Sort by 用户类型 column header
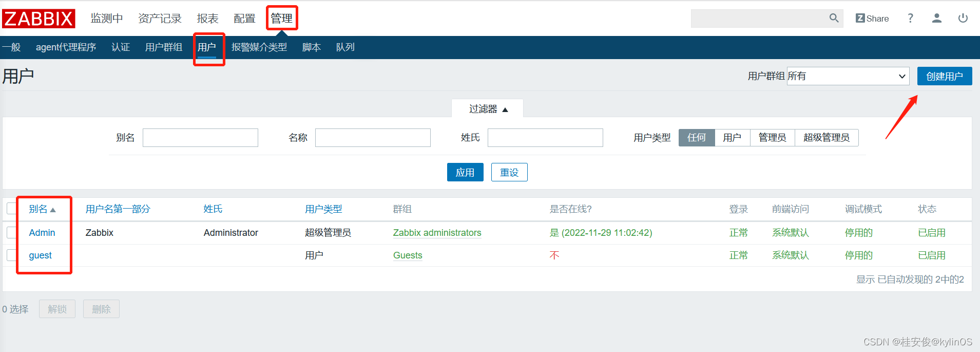This screenshot has height=352, width=980. click(323, 209)
